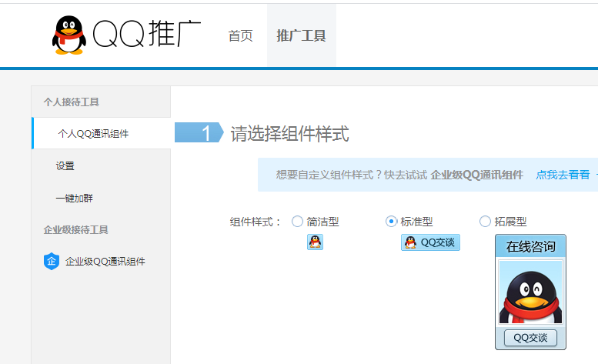This screenshot has height=364, width=598.
Task: Open 设置 in the sidebar
Action: click(x=65, y=165)
